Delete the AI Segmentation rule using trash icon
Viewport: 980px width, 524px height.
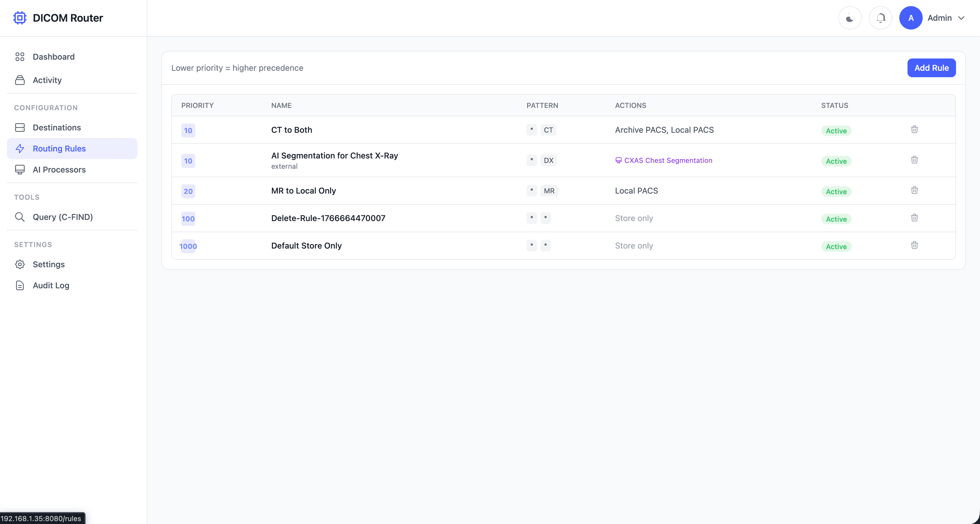tap(914, 160)
